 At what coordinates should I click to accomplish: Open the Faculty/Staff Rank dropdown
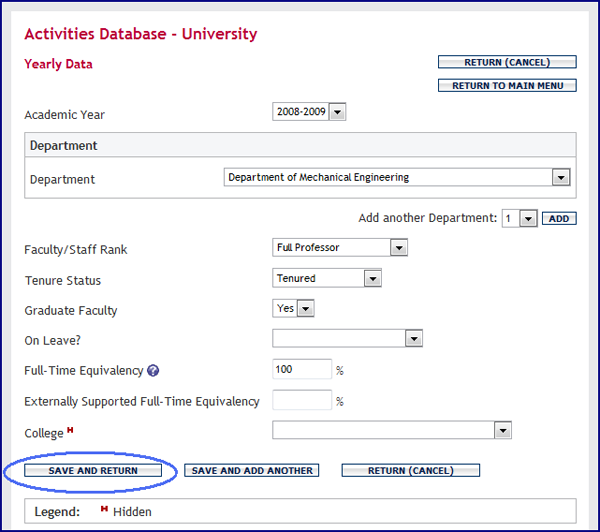340,248
